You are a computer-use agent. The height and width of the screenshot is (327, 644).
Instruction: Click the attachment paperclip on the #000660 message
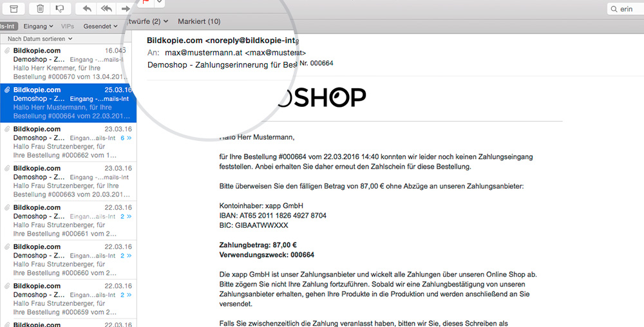[7, 247]
